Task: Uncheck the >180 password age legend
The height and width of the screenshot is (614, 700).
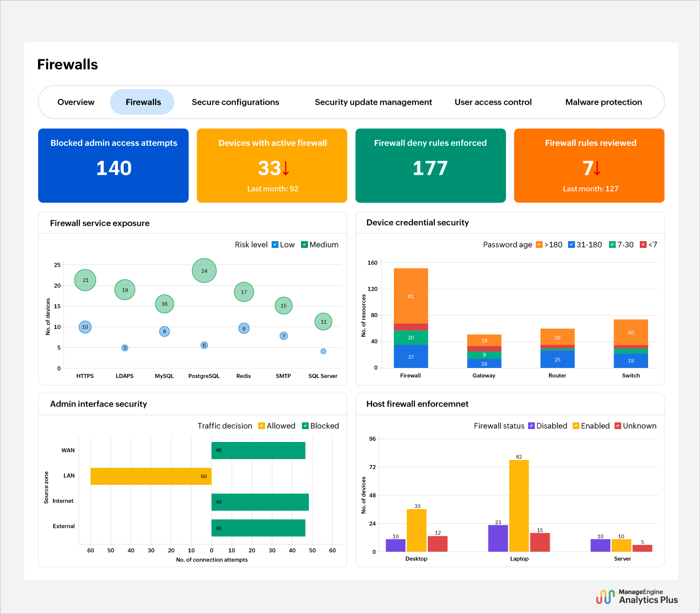Action: pyautogui.click(x=539, y=245)
